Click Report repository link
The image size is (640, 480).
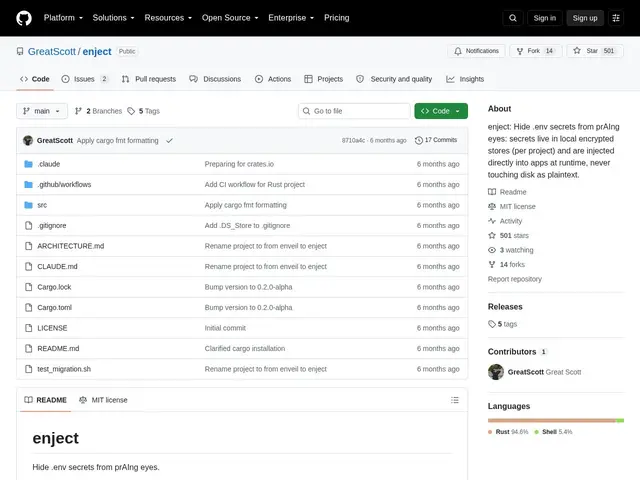click(515, 279)
